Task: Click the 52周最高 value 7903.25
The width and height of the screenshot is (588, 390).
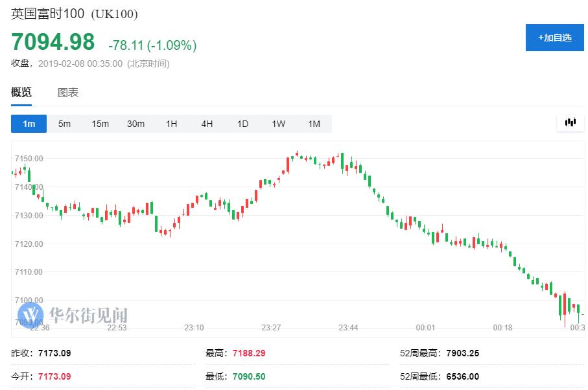Action: (x=463, y=354)
